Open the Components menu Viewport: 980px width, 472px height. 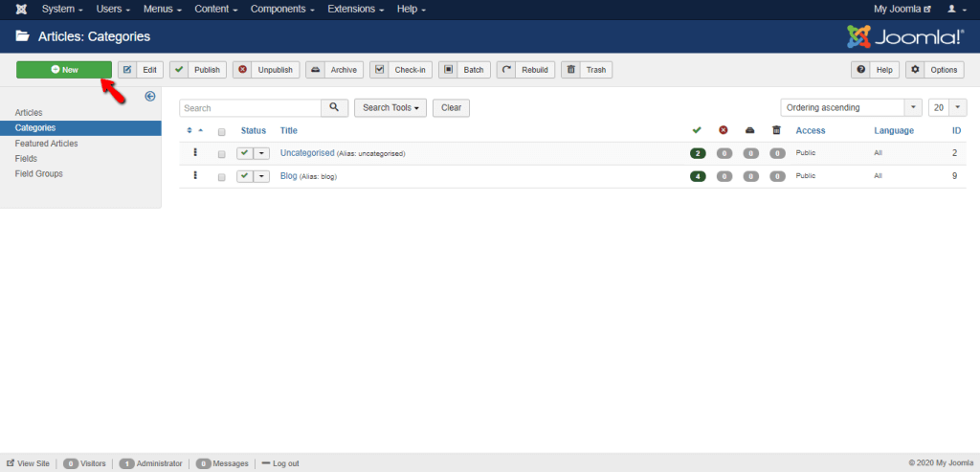click(282, 10)
